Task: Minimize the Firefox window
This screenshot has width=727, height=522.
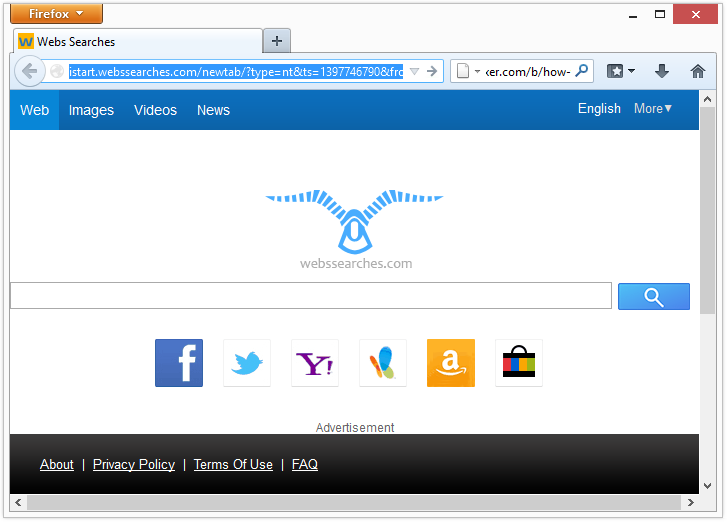Action: click(633, 15)
